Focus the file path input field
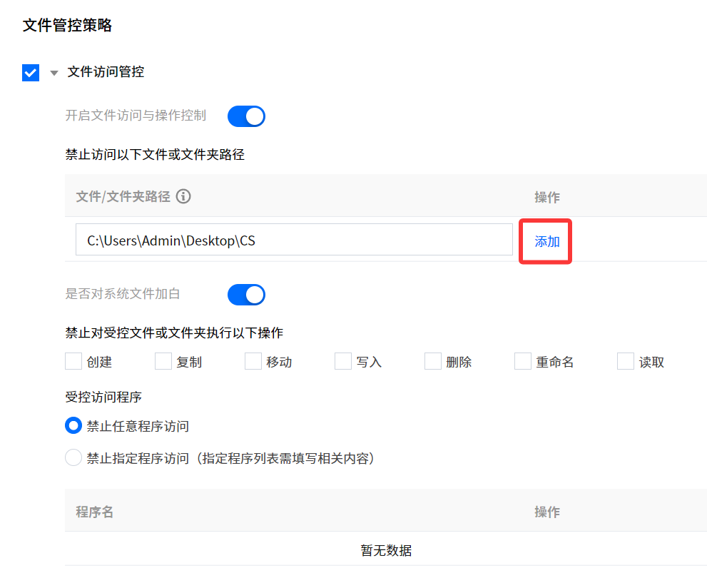 [294, 240]
